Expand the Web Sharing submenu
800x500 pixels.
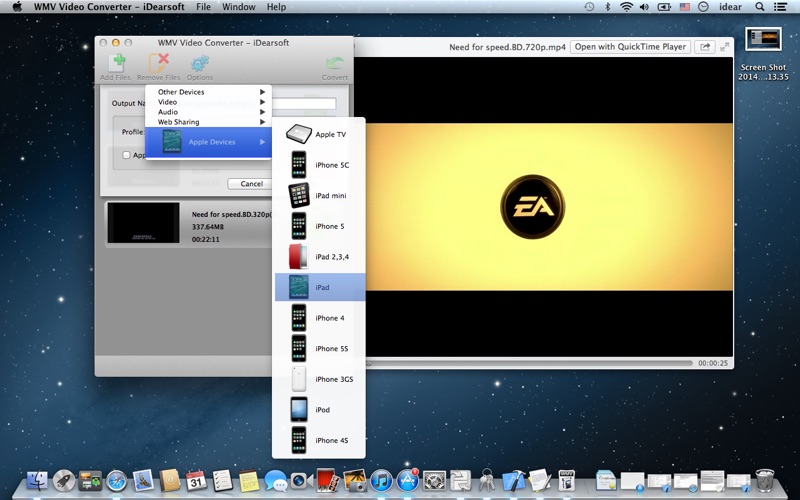pos(208,122)
